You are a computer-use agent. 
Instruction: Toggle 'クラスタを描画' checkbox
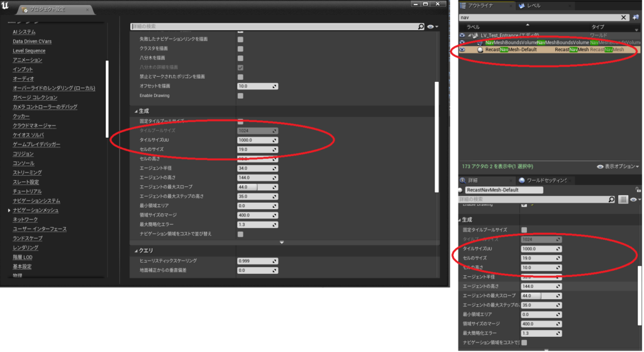pos(240,48)
